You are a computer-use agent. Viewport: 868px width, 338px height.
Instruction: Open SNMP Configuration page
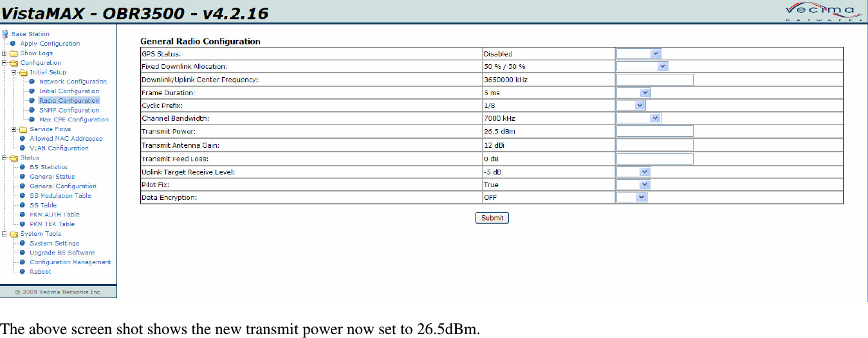[x=69, y=111]
